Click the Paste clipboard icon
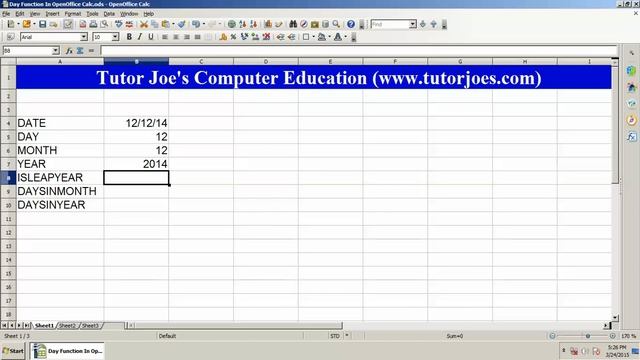The width and height of the screenshot is (640, 360). point(165,24)
